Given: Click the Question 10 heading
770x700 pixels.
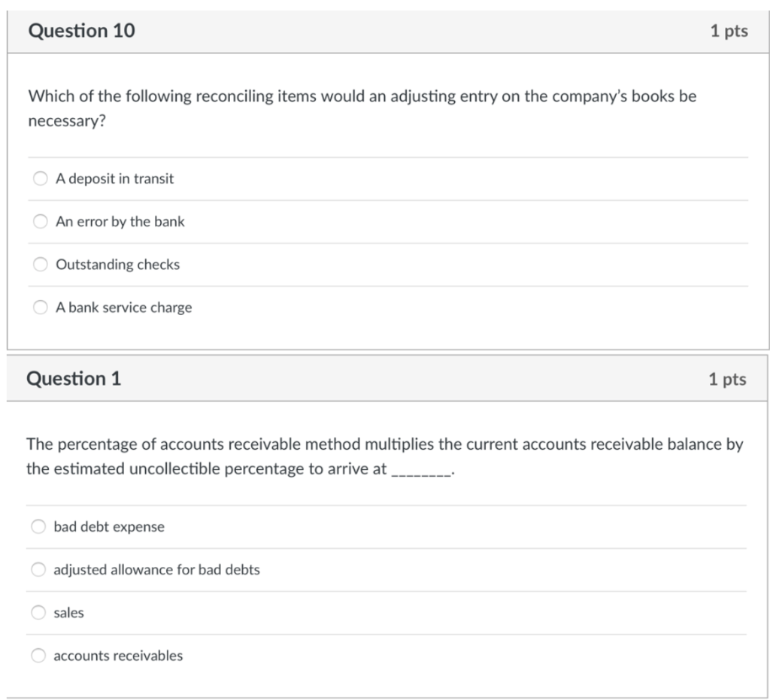Looking at the screenshot, I should [x=81, y=30].
